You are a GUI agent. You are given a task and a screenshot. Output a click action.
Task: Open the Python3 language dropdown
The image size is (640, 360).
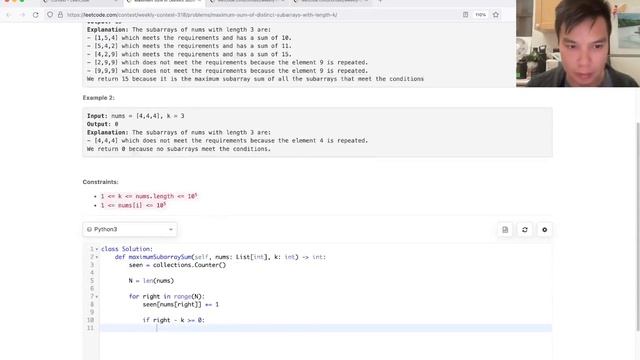click(130, 229)
